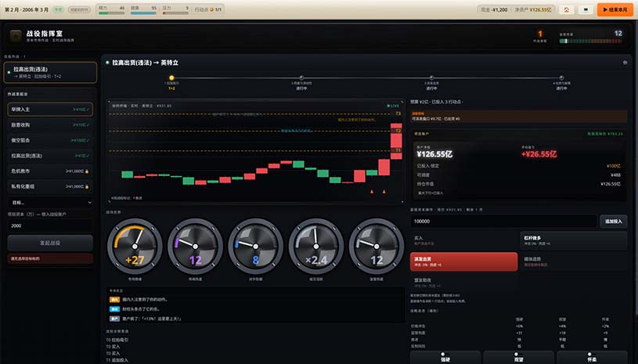Click the capital input field showing 2000
The width and height of the screenshot is (638, 364).
click(50, 225)
